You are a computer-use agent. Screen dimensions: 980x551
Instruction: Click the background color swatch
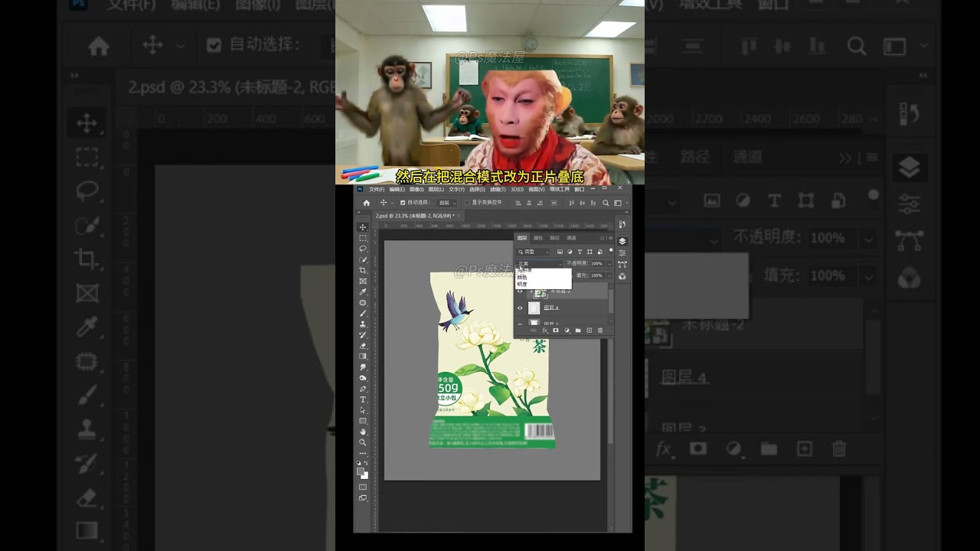coord(365,476)
